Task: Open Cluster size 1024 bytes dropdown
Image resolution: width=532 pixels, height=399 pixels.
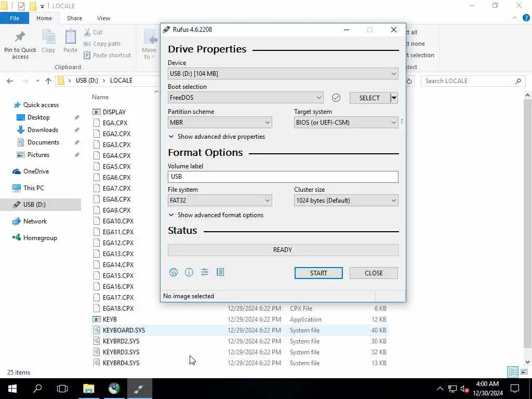Action: (346, 201)
